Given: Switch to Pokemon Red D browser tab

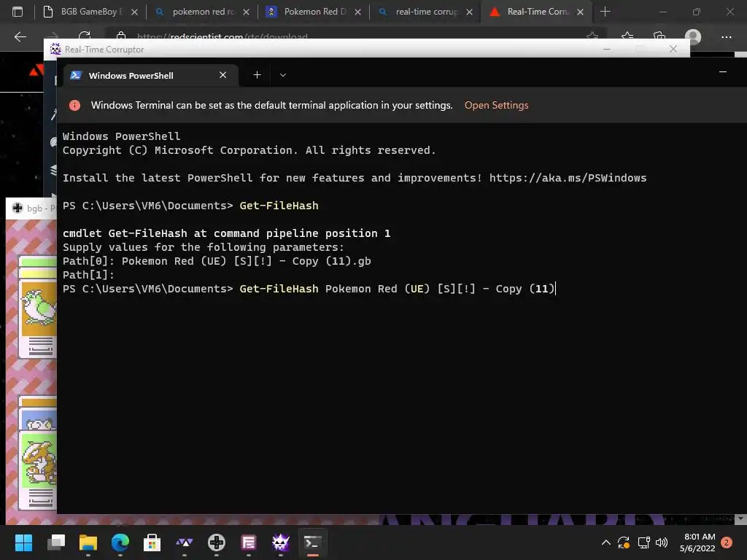Looking at the screenshot, I should [x=314, y=12].
